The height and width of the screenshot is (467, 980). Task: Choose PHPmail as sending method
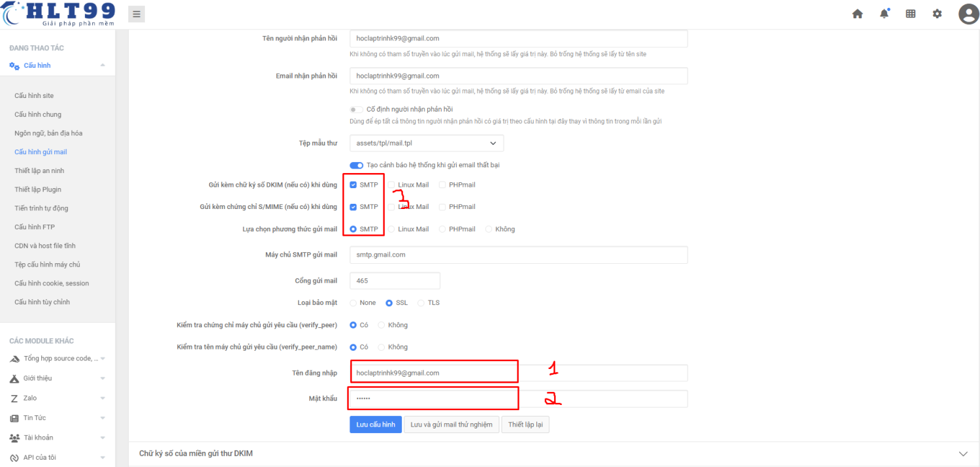pyautogui.click(x=443, y=229)
